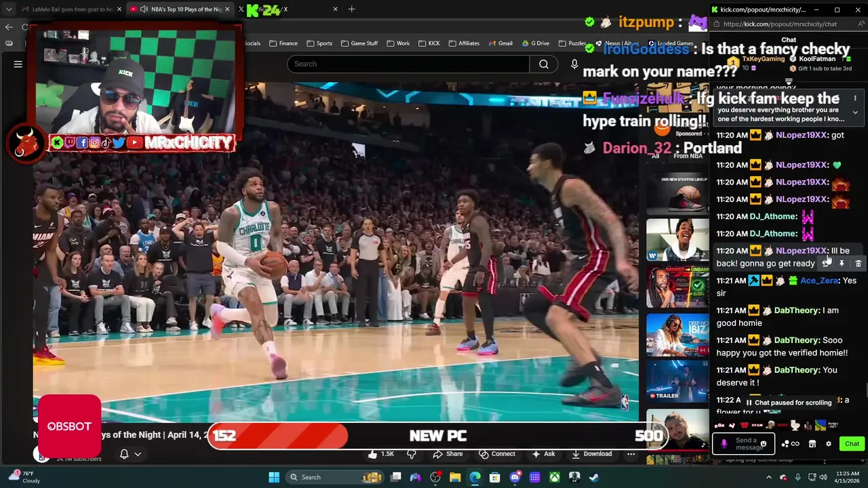Click Ace_Zera's username in chat

820,281
